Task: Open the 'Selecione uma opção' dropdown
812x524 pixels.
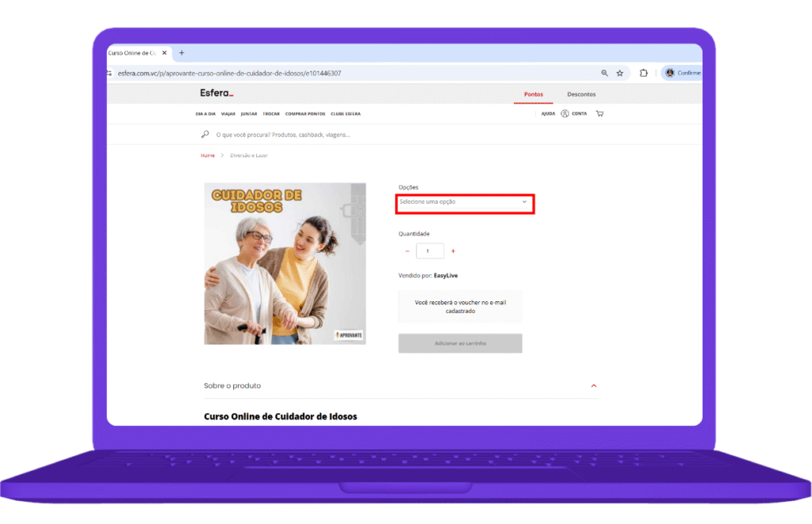Action: [x=464, y=202]
